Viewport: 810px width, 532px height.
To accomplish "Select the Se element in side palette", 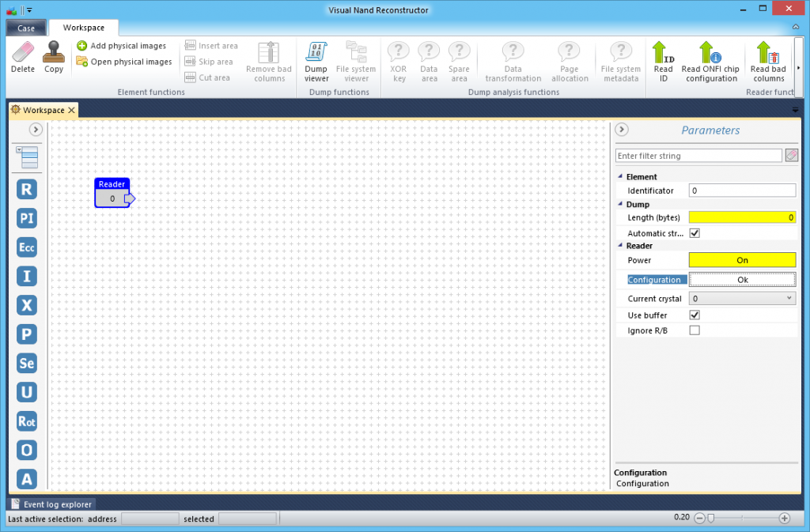I will [26, 363].
